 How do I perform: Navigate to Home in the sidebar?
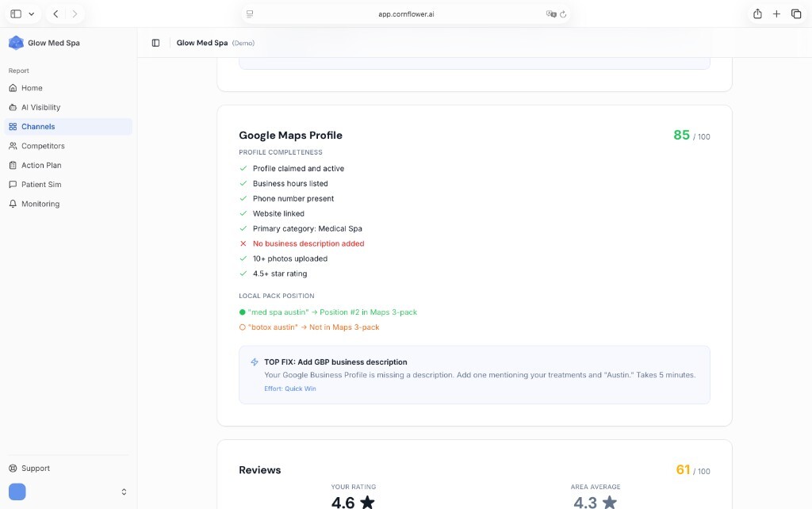(30, 88)
